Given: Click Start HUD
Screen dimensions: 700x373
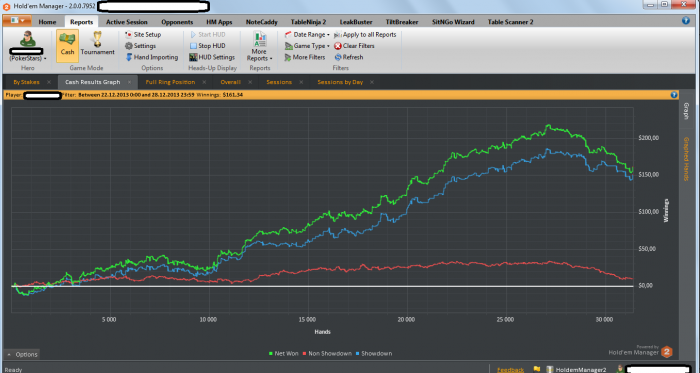Looking at the screenshot, I should tap(208, 34).
